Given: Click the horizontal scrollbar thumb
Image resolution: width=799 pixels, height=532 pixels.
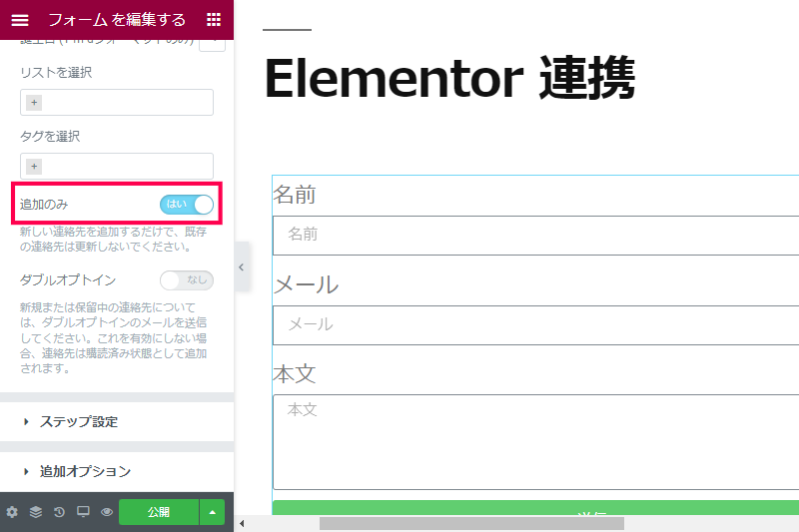Looking at the screenshot, I should pyautogui.click(x=471, y=523).
